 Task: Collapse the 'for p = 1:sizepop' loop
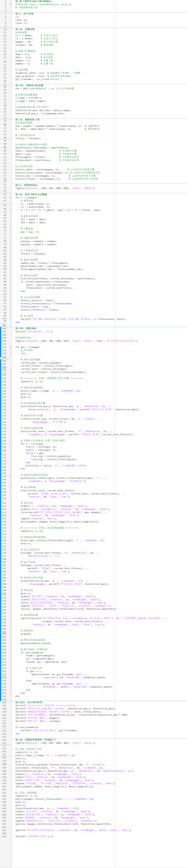tap(10, 444)
